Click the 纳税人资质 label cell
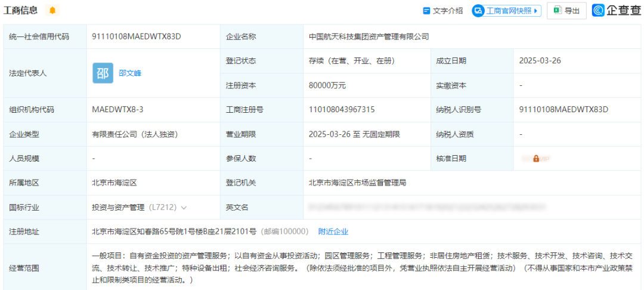 coord(472,134)
